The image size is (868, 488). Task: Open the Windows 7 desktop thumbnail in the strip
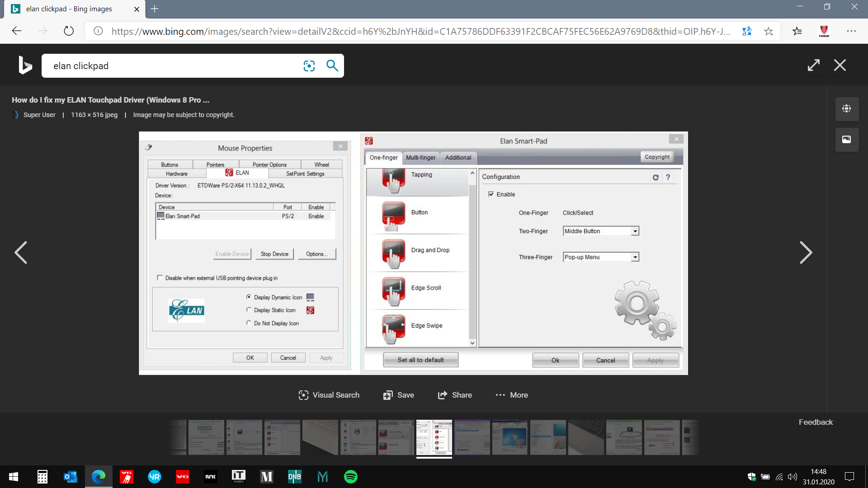pyautogui.click(x=510, y=437)
